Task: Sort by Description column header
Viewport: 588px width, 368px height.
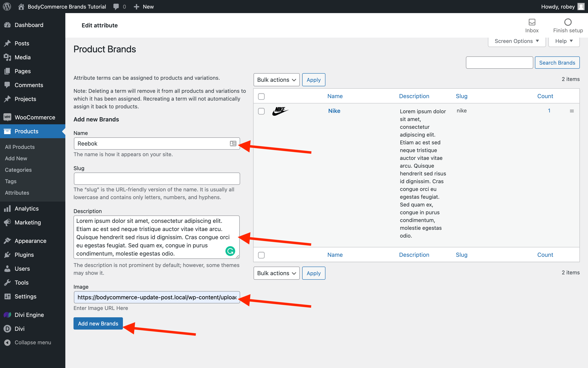Action: coord(414,96)
